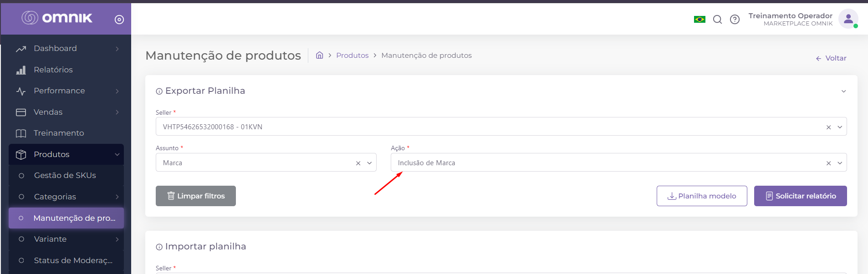
Task: Click the Produtos box icon
Action: (21, 155)
